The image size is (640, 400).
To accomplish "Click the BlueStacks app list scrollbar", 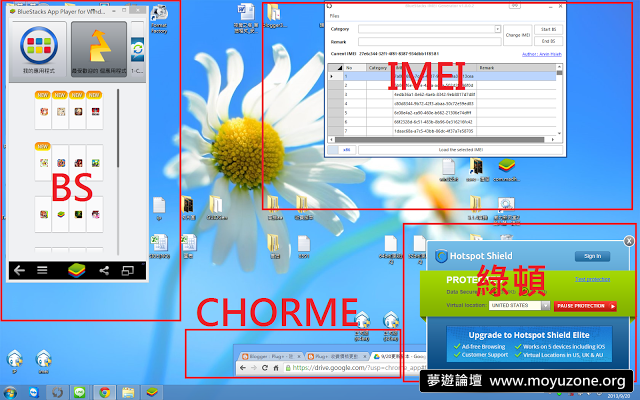I will pyautogui.click(x=118, y=128).
